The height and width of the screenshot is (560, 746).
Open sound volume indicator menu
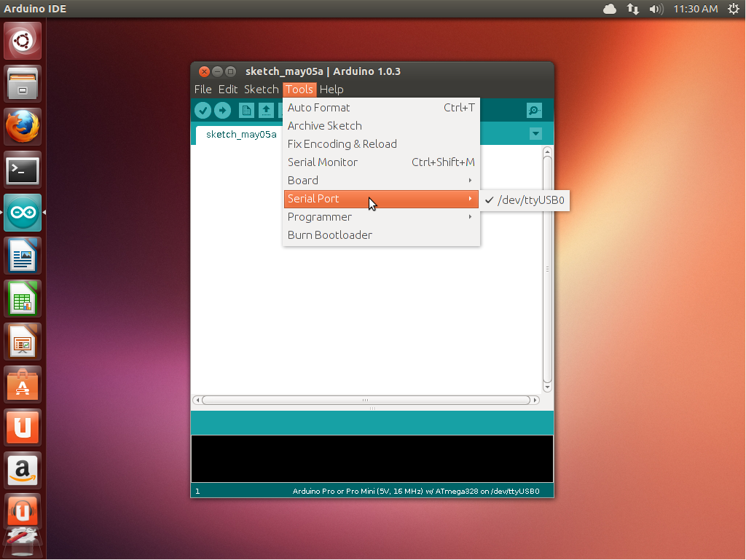656,9
